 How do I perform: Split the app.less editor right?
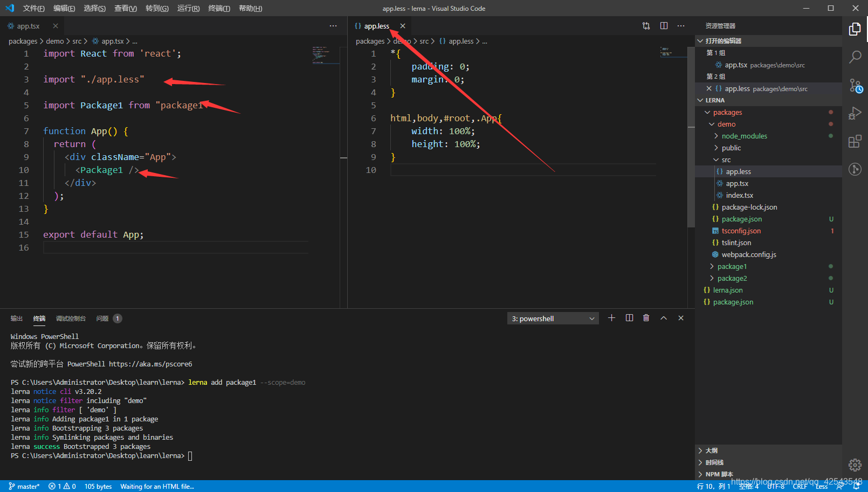(x=664, y=26)
